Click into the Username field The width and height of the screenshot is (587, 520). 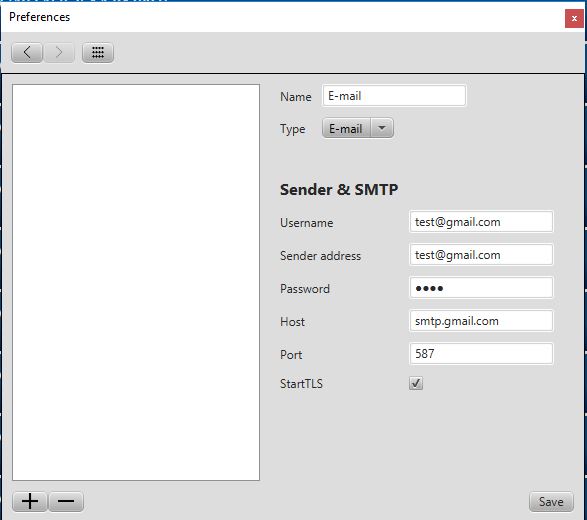point(481,222)
